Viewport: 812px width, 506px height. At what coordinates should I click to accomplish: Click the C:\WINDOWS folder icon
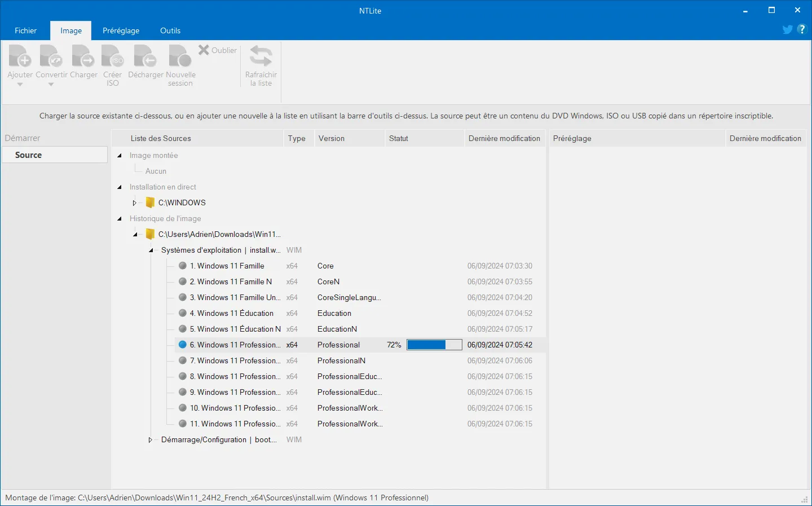click(x=150, y=203)
